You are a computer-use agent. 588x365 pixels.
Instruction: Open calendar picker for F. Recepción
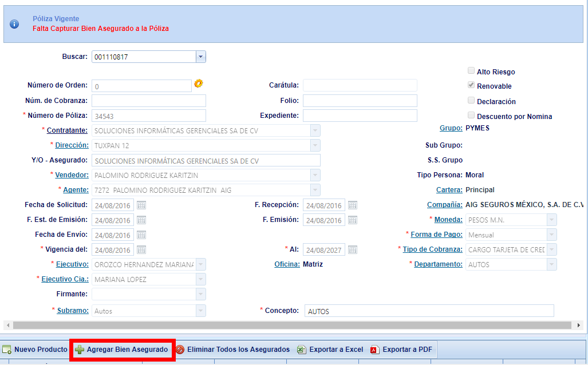coord(353,205)
